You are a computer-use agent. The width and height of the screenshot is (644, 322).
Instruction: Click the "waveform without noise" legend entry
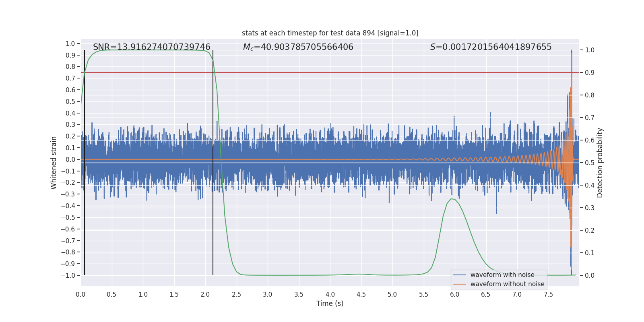507,284
